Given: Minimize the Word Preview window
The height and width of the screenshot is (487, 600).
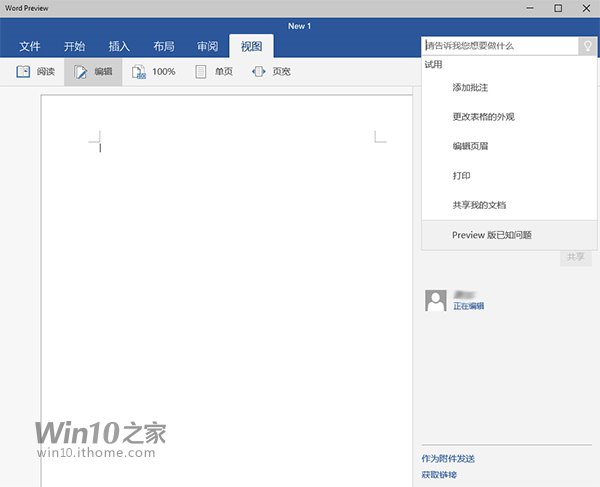Looking at the screenshot, I should point(530,8).
